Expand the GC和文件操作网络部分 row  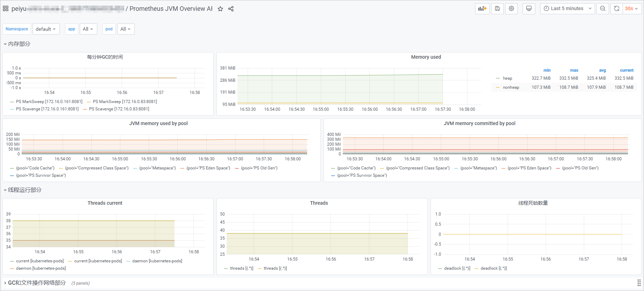pyautogui.click(x=35, y=283)
